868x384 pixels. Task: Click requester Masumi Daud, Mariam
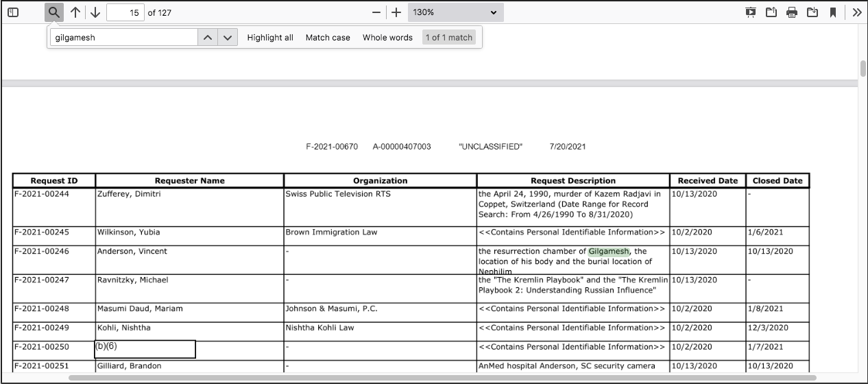[x=140, y=309]
